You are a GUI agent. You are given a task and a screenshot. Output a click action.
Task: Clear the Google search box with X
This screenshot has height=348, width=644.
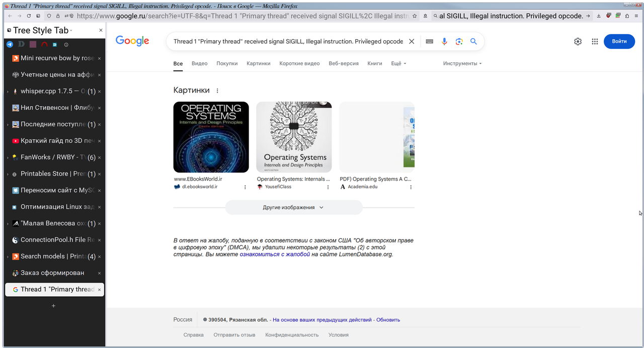(412, 41)
